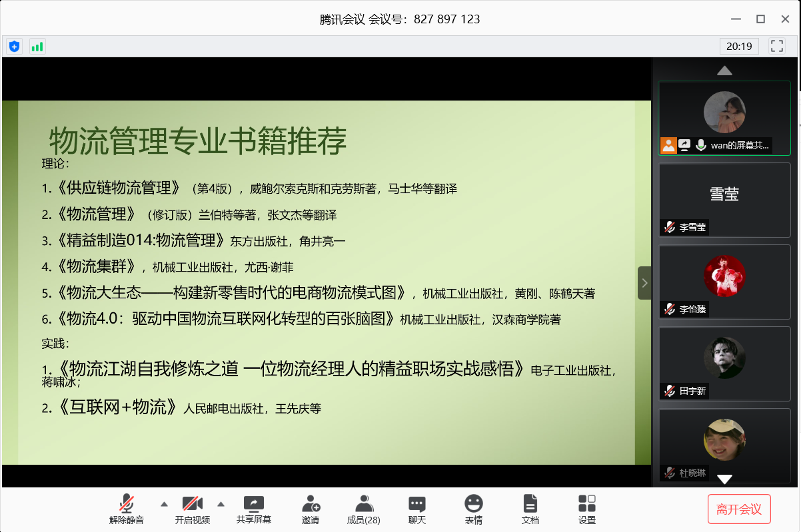Click active microphone icon on wan's tile
This screenshot has height=532, width=801.
pos(700,145)
